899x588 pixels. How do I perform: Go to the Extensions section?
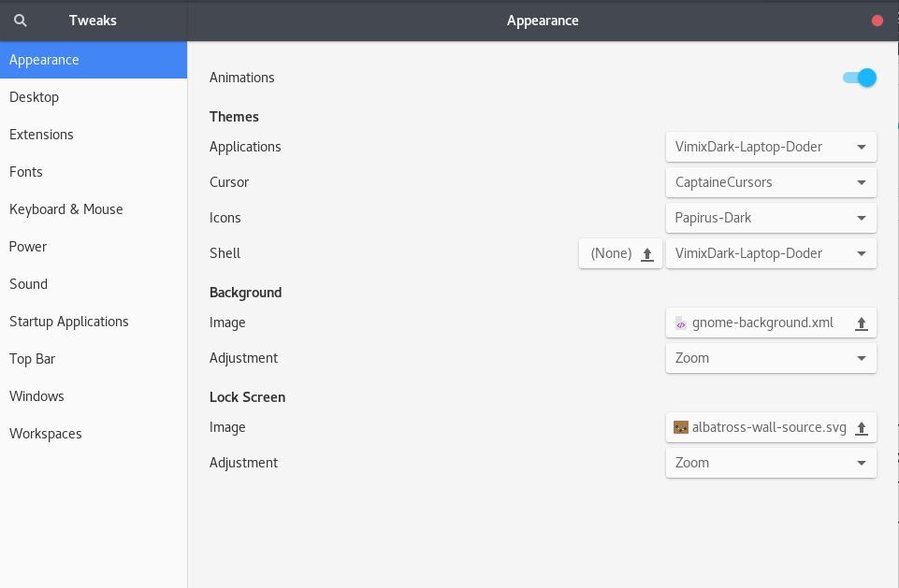[x=41, y=135]
